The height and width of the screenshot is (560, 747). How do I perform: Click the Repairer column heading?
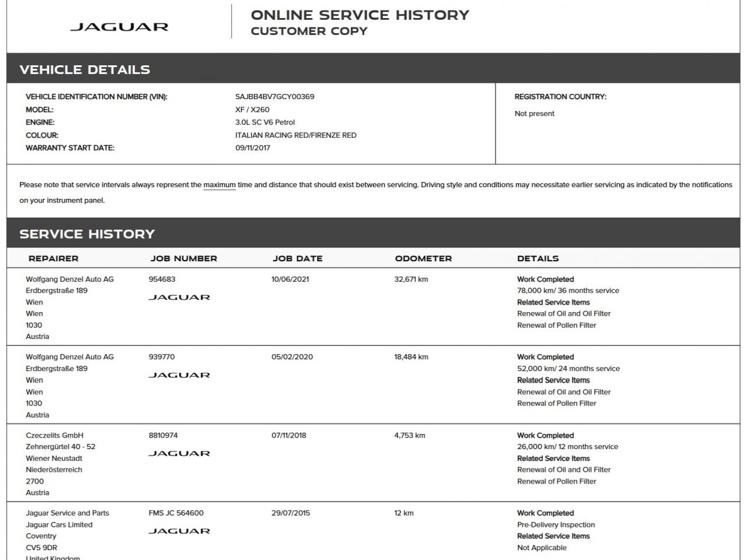(53, 258)
